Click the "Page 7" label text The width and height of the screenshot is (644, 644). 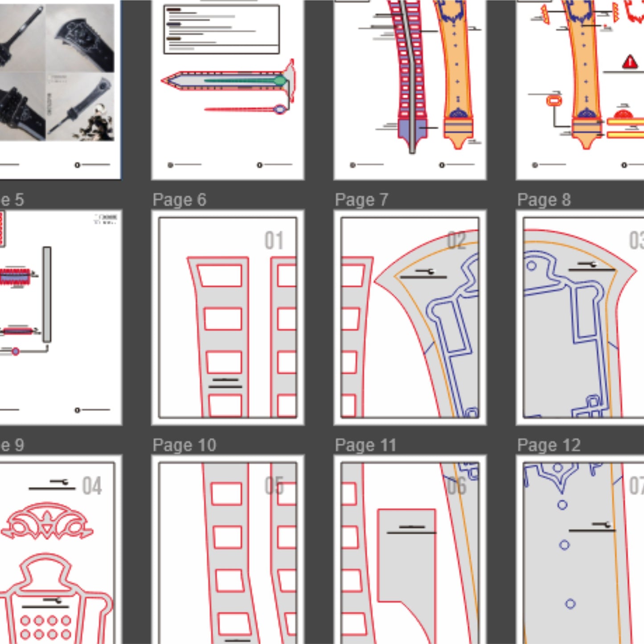pos(361,200)
